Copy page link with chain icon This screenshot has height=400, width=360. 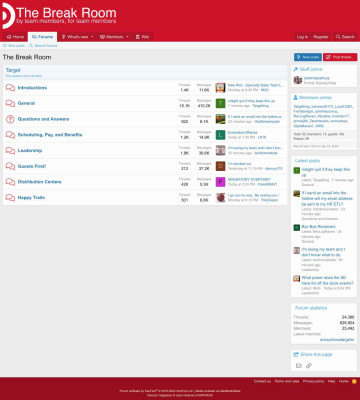(309, 366)
